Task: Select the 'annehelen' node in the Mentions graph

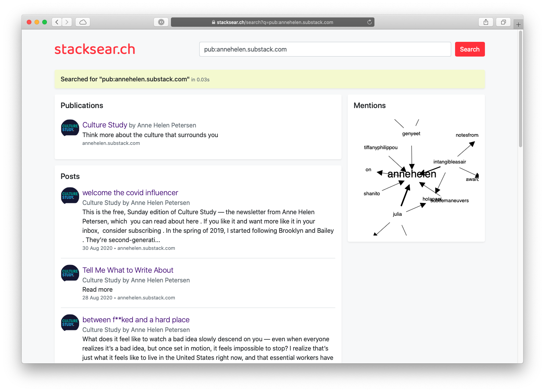Action: pyautogui.click(x=412, y=174)
